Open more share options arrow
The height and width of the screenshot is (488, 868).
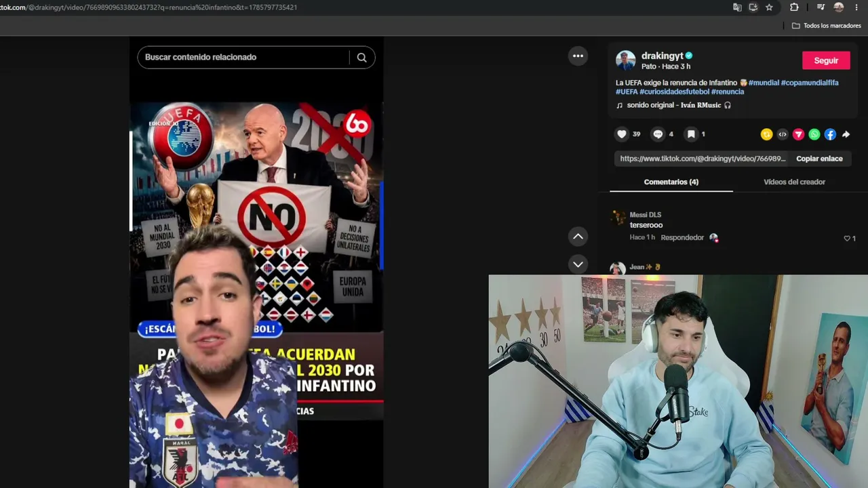(846, 134)
